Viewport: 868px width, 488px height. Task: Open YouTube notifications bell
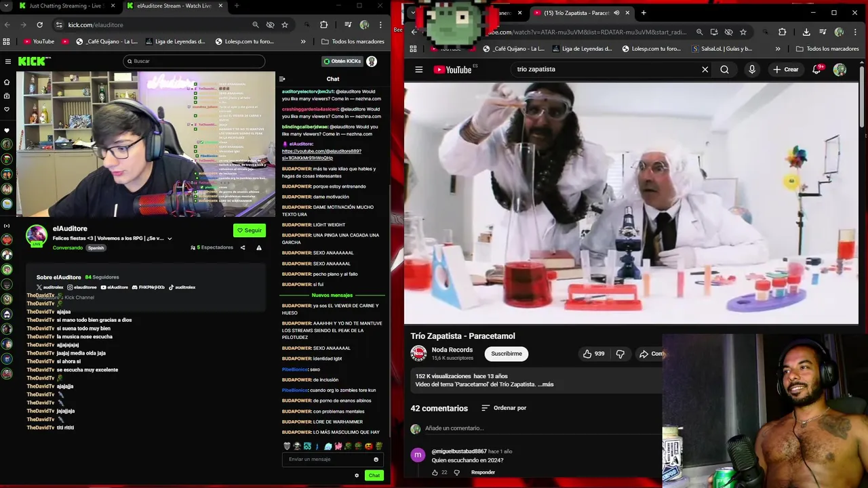pos(818,69)
